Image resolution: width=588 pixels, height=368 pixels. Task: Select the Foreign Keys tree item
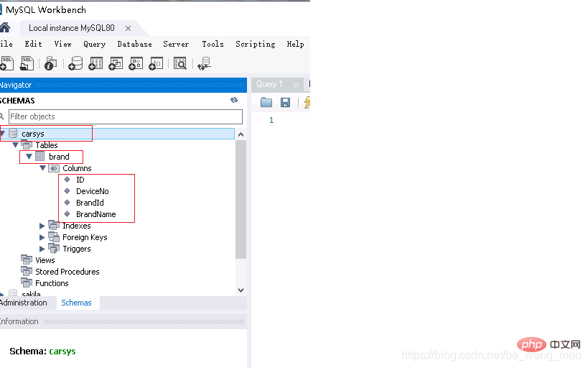point(85,237)
